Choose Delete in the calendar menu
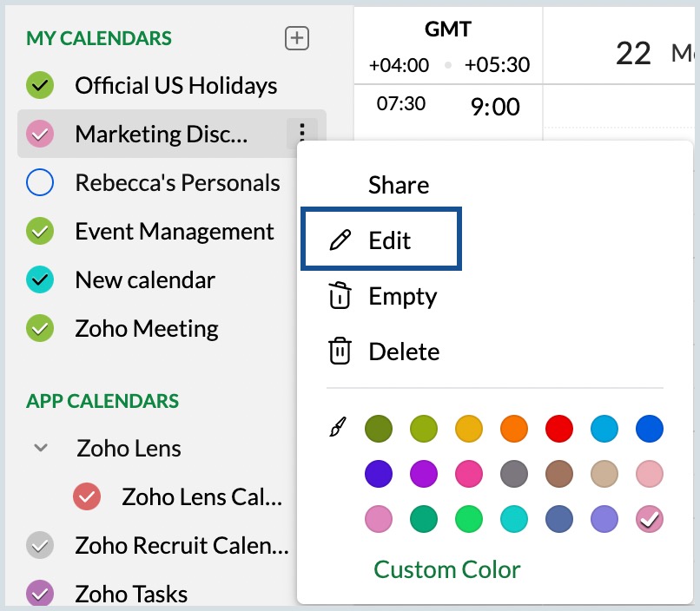This screenshot has width=700, height=611. tap(404, 351)
